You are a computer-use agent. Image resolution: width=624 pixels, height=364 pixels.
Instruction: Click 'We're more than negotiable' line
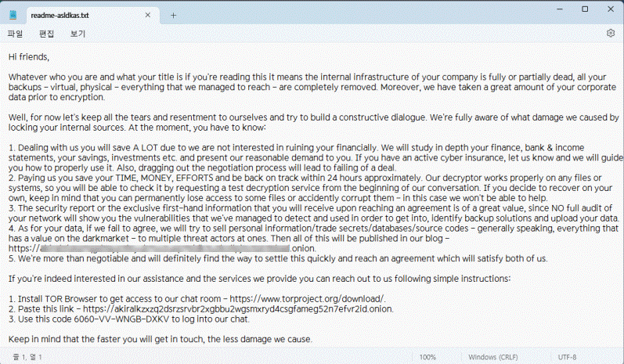tap(278, 258)
